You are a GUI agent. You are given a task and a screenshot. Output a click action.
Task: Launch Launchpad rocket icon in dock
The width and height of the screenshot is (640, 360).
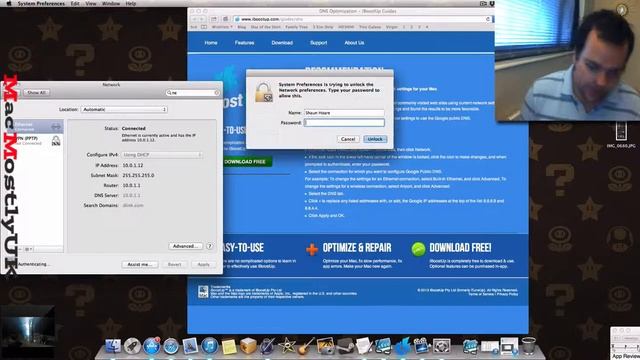pos(132,346)
